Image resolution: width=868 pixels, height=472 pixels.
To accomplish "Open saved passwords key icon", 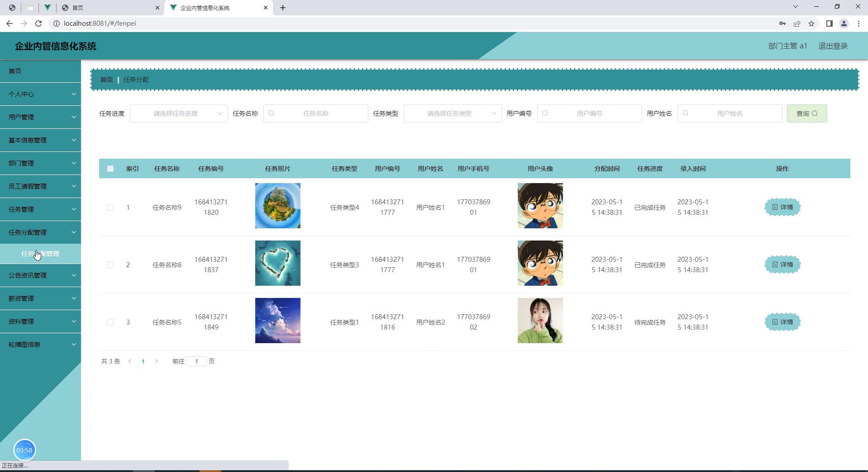I will 782,24.
